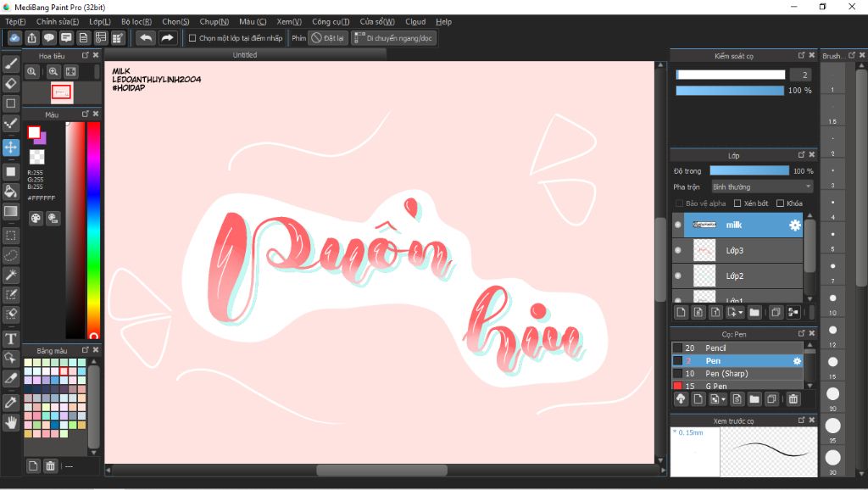868x490 pixels.
Task: Activate the Select Pen tool
Action: 10,294
